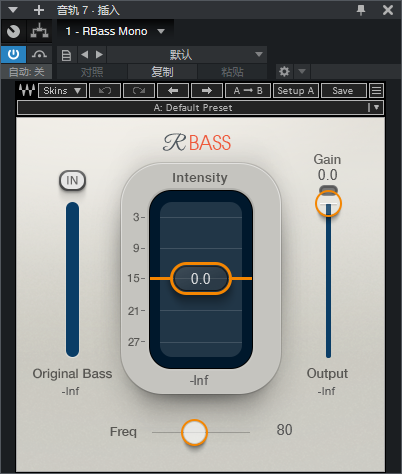This screenshot has height=474, width=402.
Task: Open the routing tree icon
Action: pyautogui.click(x=39, y=32)
